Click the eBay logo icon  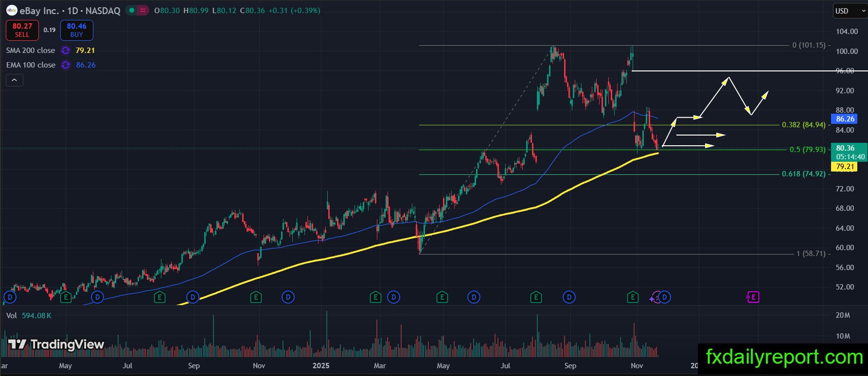click(12, 10)
